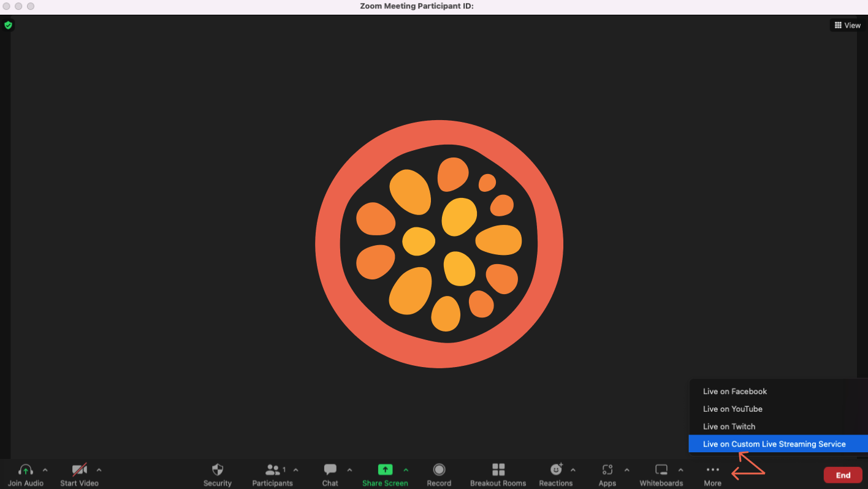This screenshot has height=489, width=868.
Task: Open Whiteboards from the toolbar
Action: coord(661,470)
